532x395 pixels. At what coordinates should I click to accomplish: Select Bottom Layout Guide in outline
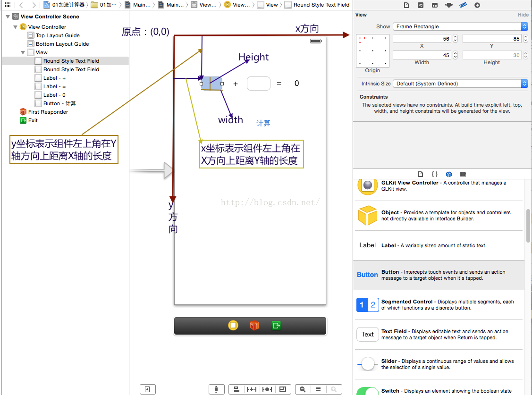[62, 44]
